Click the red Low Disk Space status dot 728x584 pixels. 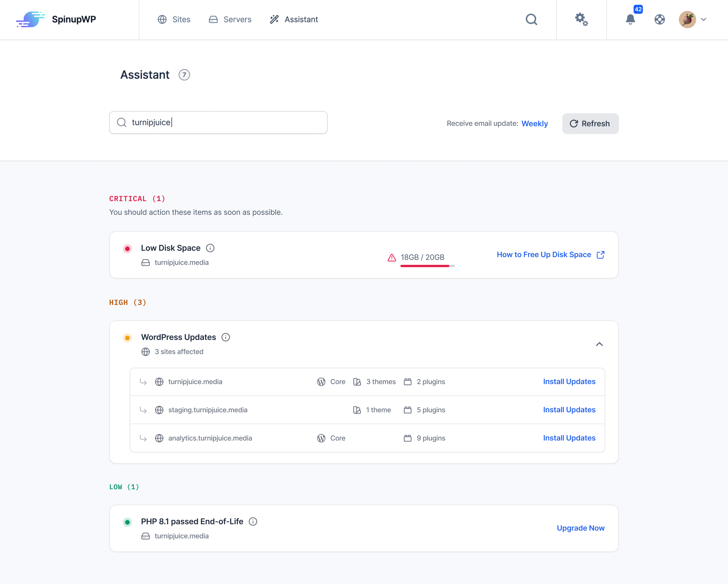point(127,248)
